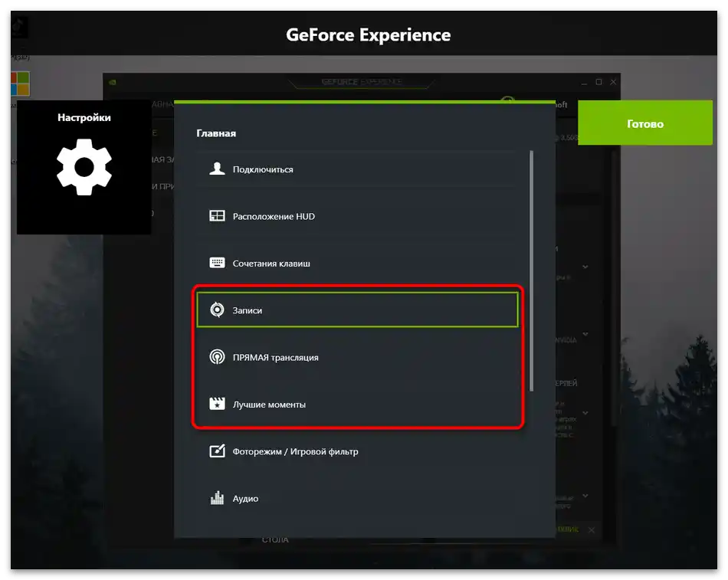The image size is (728, 580).
Task: Click the highlights clapperboard star icon
Action: [x=217, y=404]
